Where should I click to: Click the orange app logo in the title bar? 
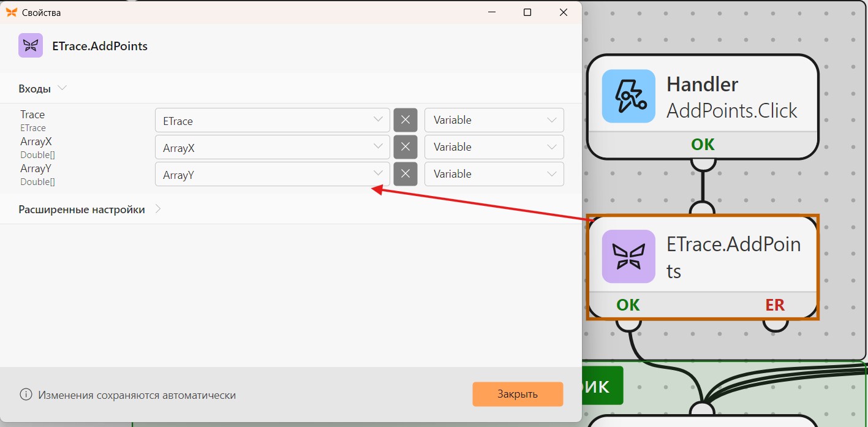12,12
